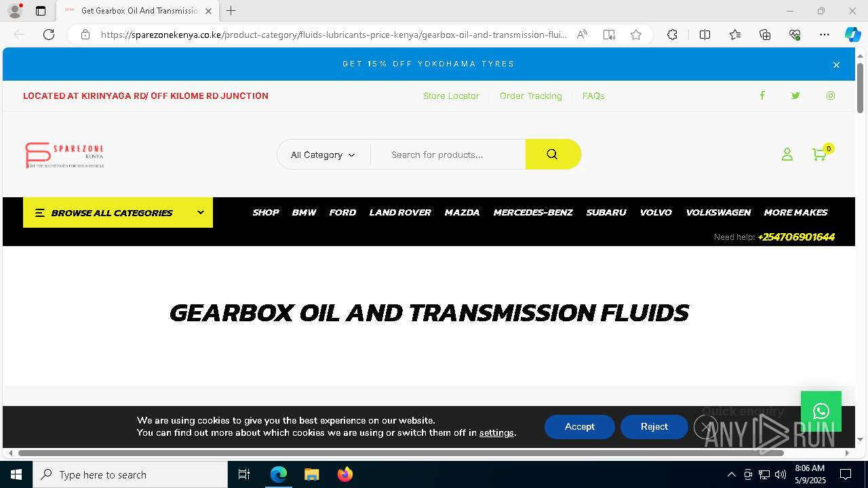Show hidden system tray icons
868x488 pixels.
tap(731, 474)
